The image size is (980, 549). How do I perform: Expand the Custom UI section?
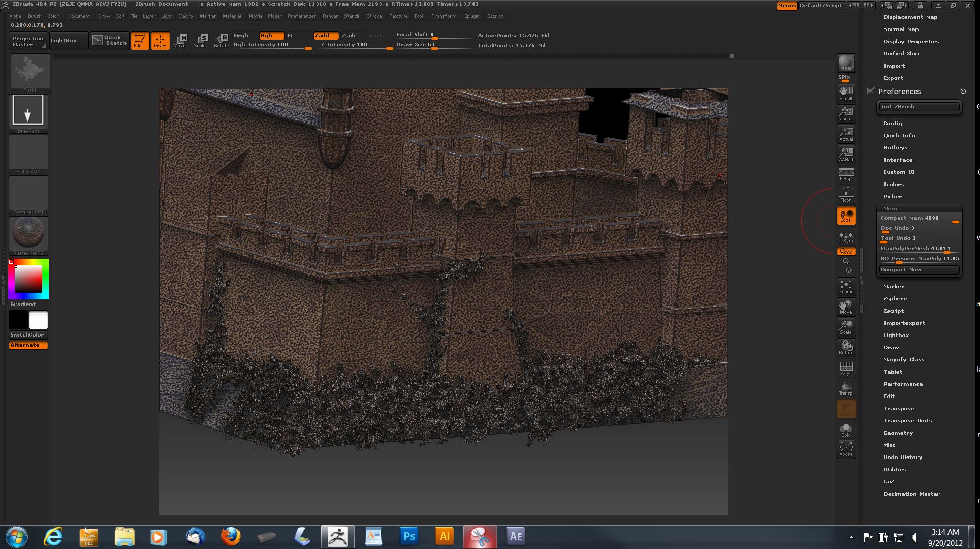[x=899, y=172]
